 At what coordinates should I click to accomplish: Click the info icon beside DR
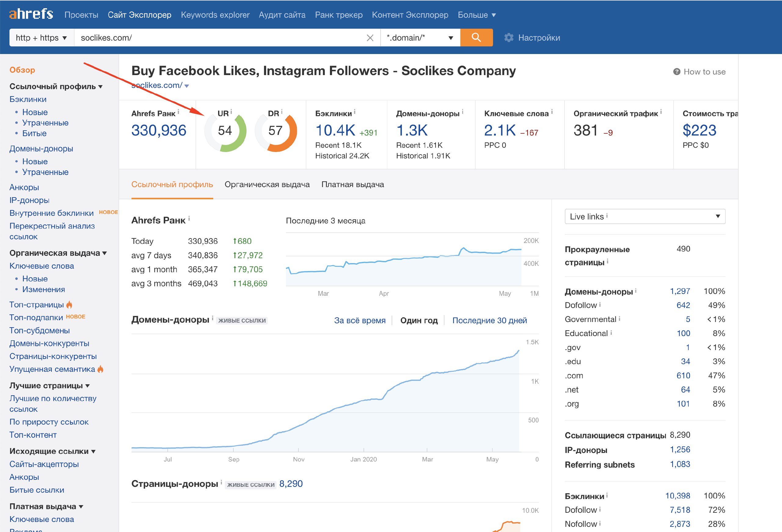tap(282, 112)
